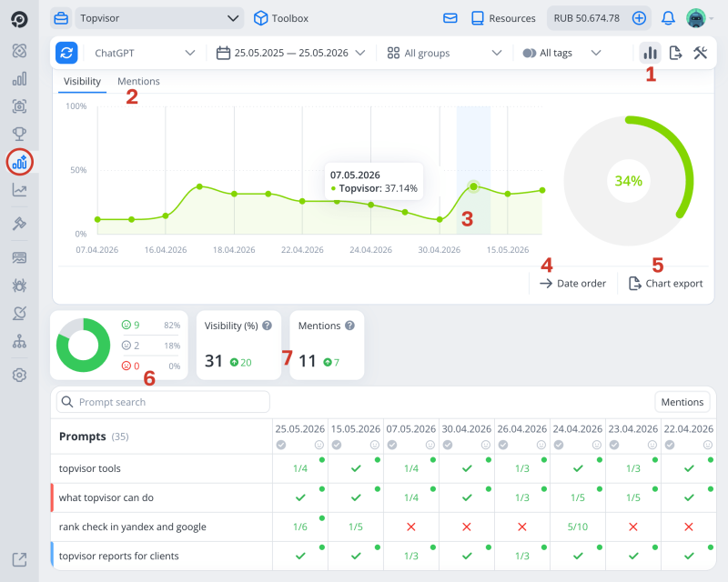The image size is (728, 582).
Task: Click the Visibility (%) card value 31
Action: pos(214,361)
